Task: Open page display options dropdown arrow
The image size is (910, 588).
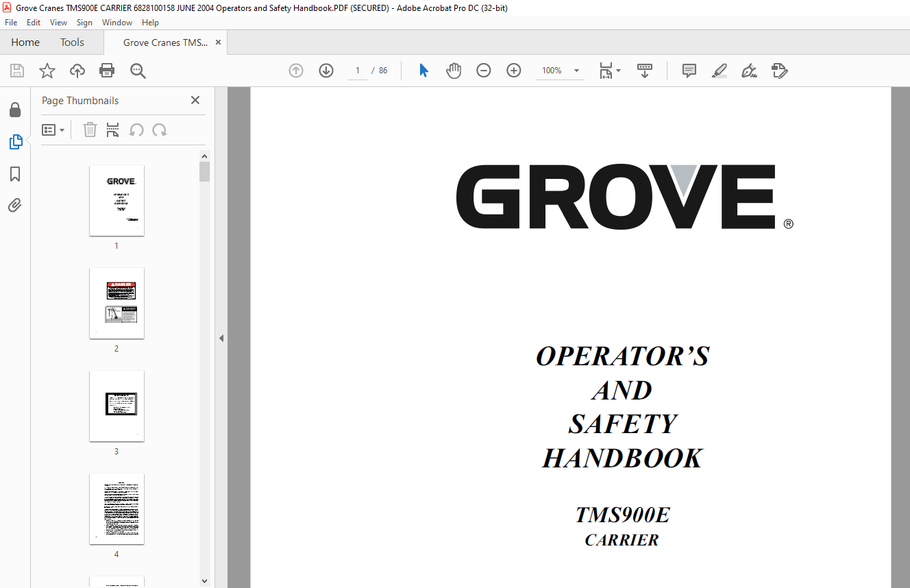Action: (x=618, y=71)
